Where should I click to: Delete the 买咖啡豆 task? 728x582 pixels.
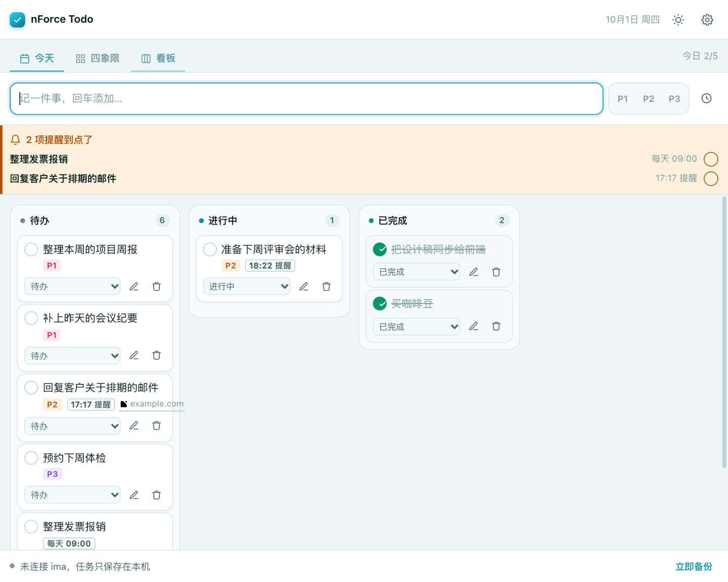point(496,326)
